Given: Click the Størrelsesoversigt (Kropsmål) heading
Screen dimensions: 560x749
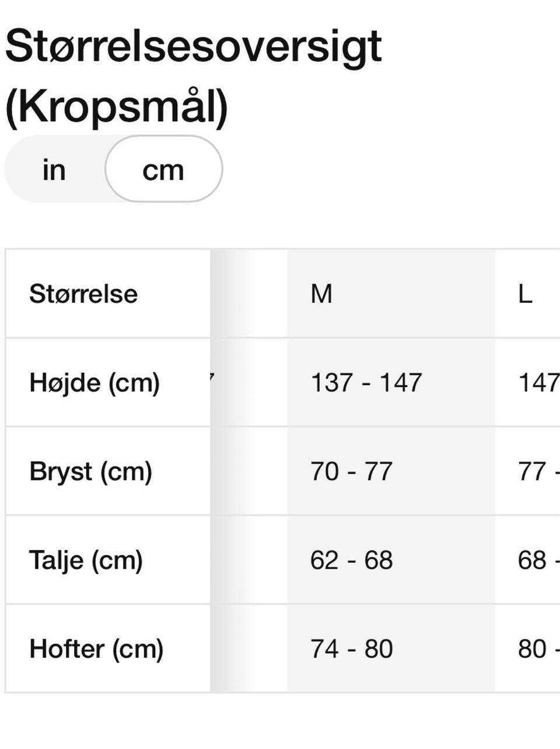Looking at the screenshot, I should 192,76.
